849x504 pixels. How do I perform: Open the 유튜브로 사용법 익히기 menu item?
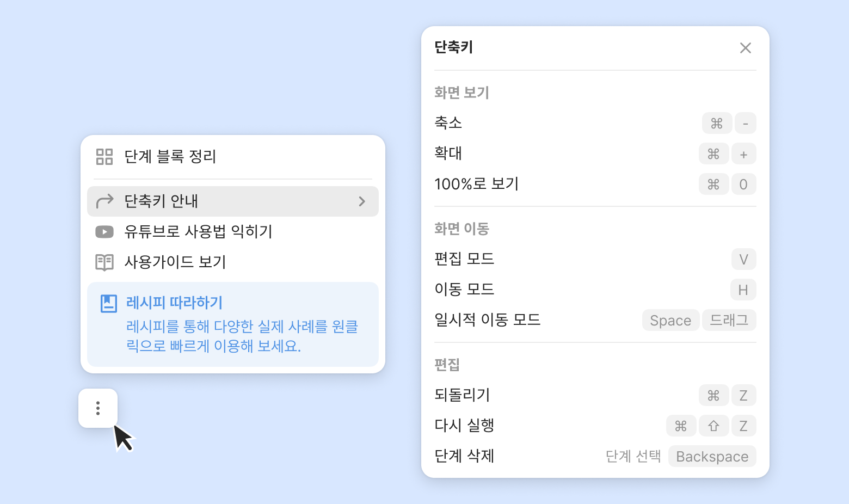tap(198, 232)
